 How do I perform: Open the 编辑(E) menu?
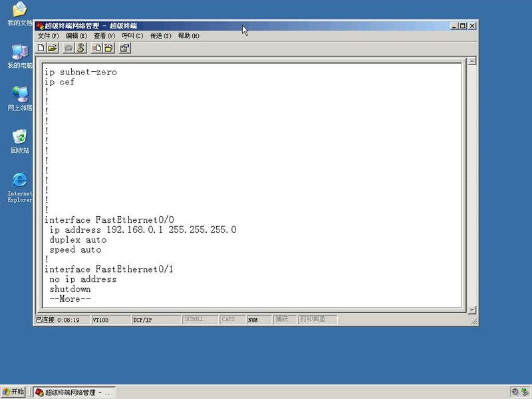click(x=76, y=36)
